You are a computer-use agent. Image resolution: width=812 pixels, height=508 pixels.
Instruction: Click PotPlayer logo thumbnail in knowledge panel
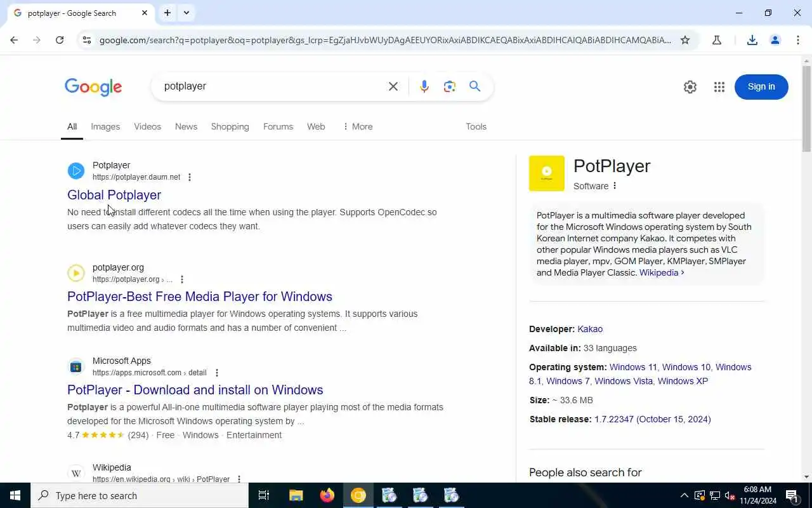pos(547,173)
